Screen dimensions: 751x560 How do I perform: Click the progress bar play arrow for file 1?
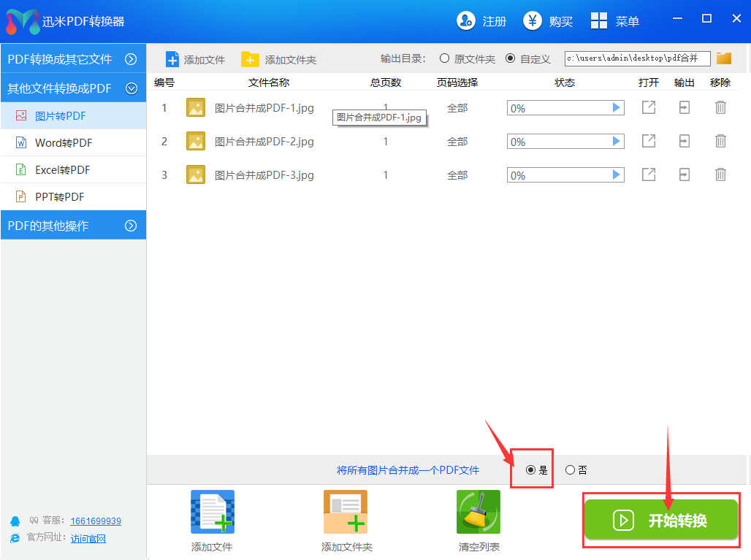pyautogui.click(x=617, y=108)
